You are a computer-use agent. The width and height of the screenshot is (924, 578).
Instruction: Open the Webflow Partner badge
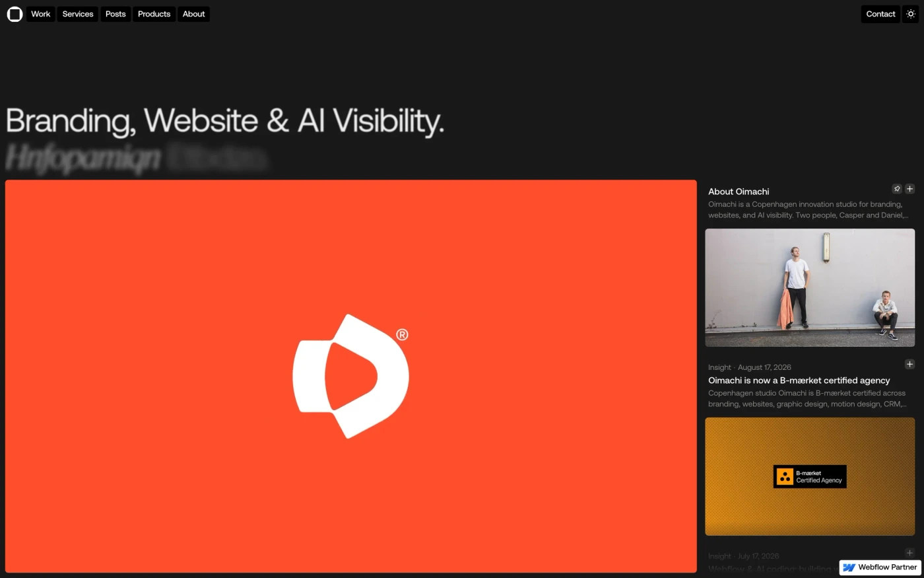(x=880, y=567)
